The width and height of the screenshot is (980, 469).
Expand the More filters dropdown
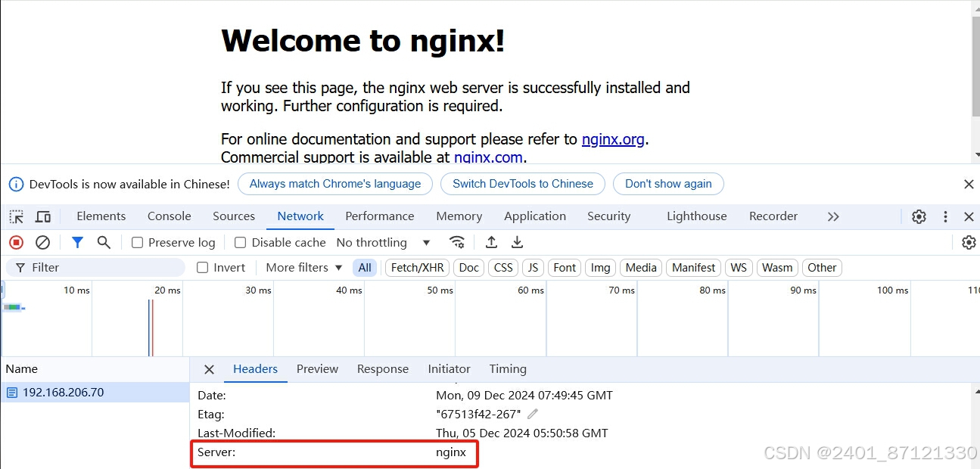[x=304, y=268]
